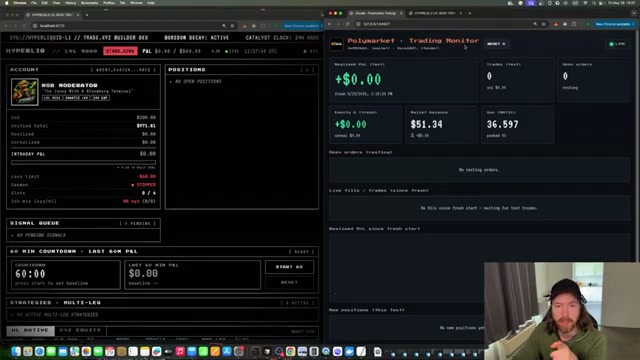Click the Polymarket monitor logo icon

coord(337,44)
